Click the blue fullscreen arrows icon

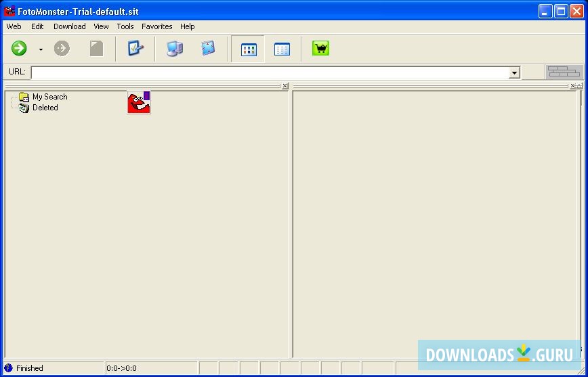208,48
